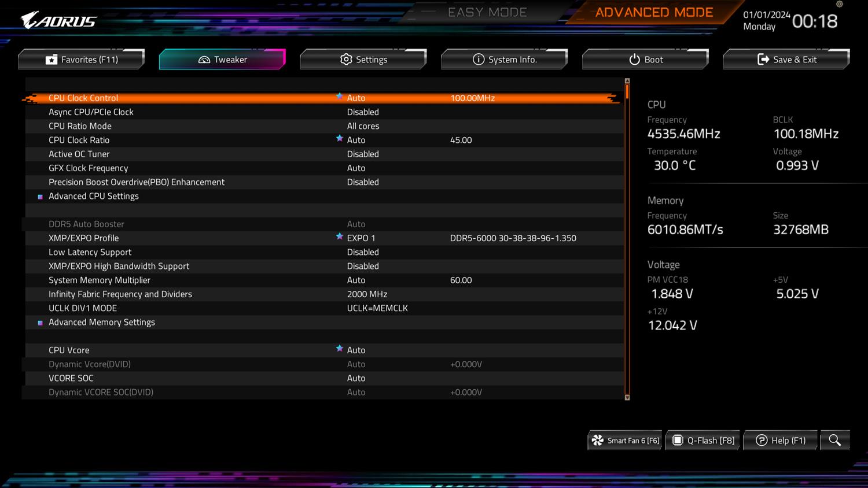Click the magnifying glass search icon

click(834, 440)
